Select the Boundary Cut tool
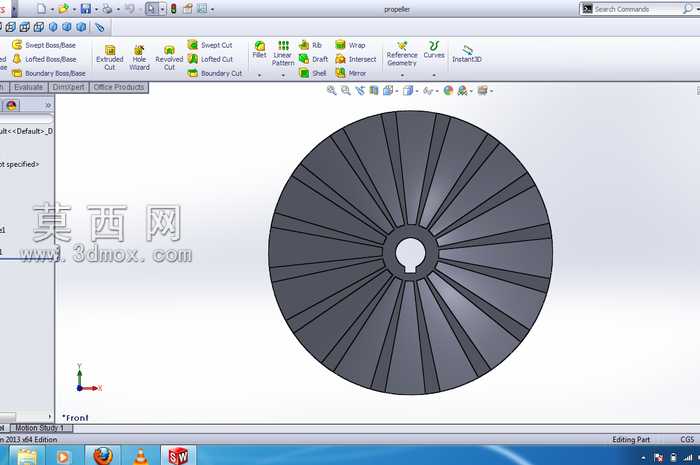 214,73
